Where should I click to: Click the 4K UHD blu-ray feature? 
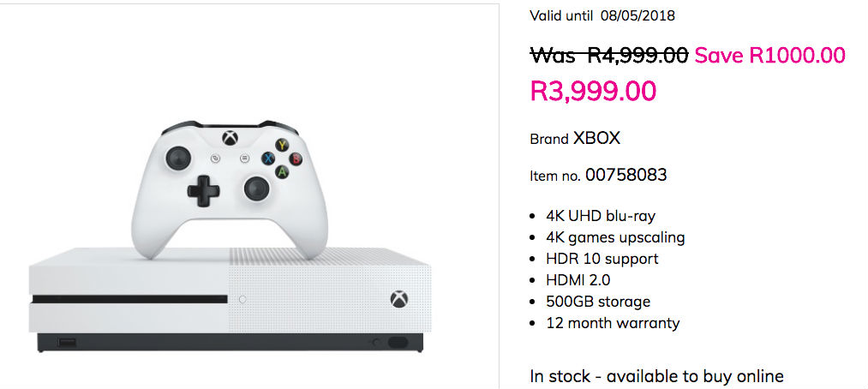tap(600, 216)
